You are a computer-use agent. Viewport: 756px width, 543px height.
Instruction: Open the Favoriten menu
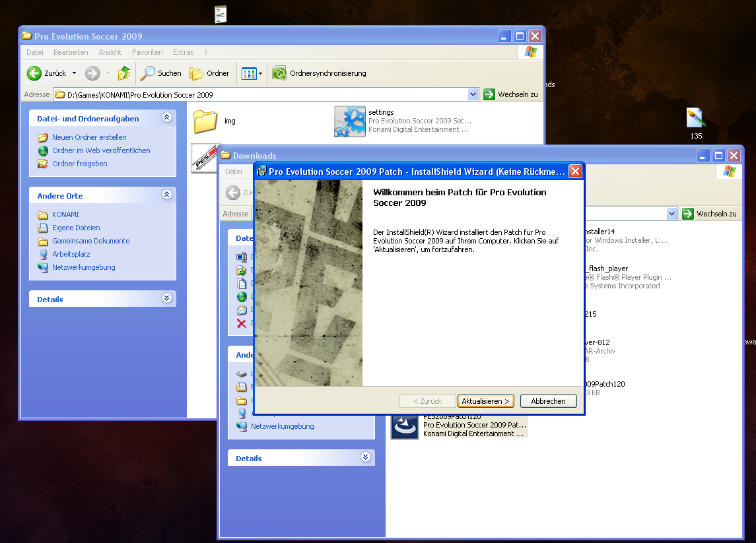(x=147, y=52)
